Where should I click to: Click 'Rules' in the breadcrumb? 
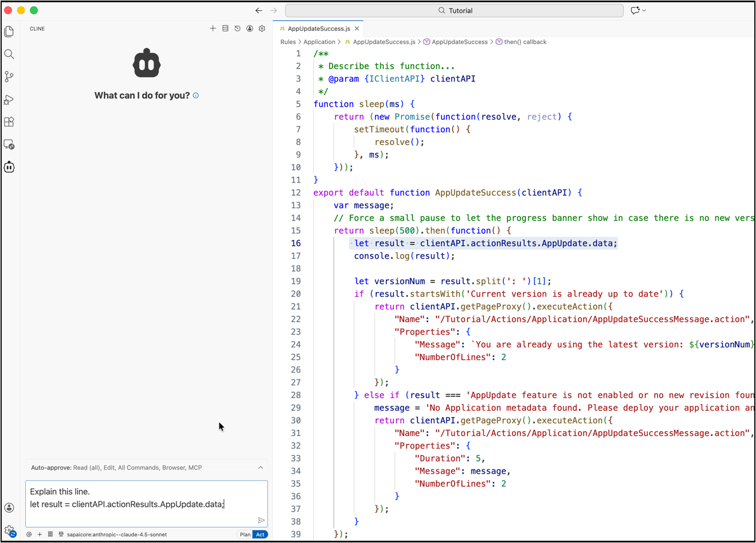(x=288, y=42)
